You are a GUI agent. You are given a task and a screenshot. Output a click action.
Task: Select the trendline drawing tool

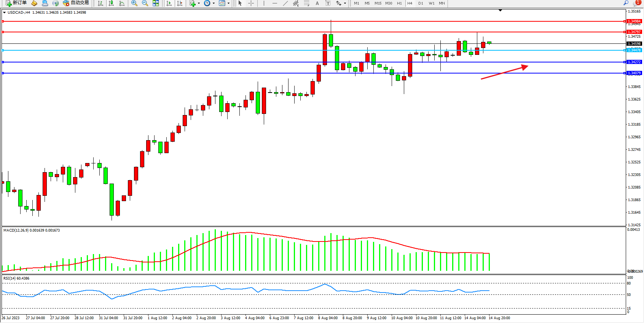point(285,3)
